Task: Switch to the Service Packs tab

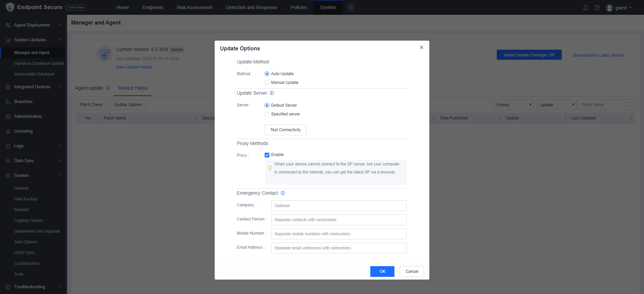Action: pos(132,88)
